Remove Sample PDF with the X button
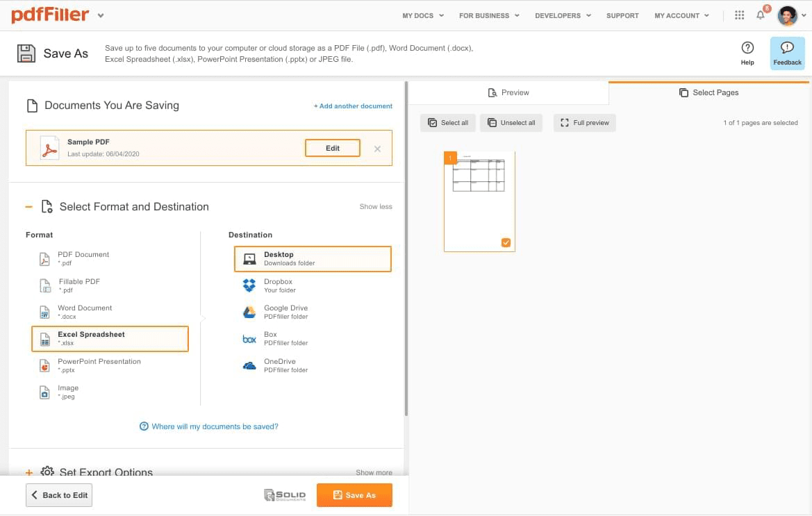Screen dimensions: 812x516 pyautogui.click(x=377, y=149)
